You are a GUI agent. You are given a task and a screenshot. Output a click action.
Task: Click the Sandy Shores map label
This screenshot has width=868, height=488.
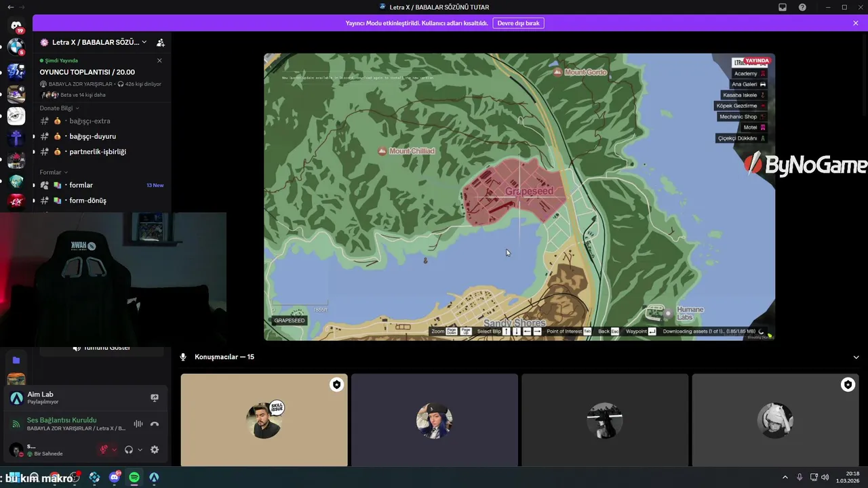pos(514,323)
